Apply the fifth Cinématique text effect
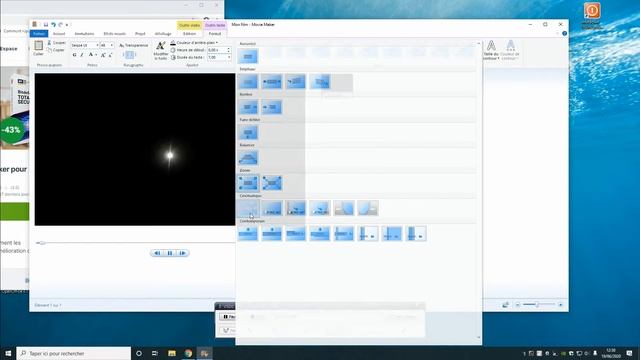 click(x=344, y=209)
